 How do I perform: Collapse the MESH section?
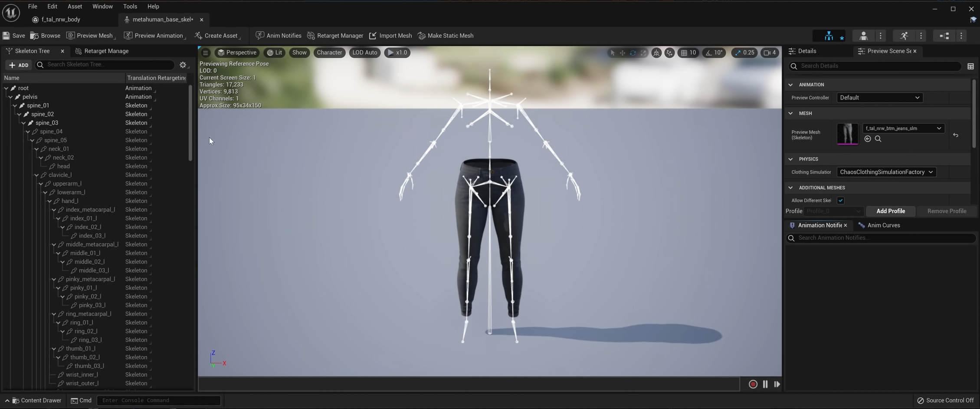coord(790,113)
